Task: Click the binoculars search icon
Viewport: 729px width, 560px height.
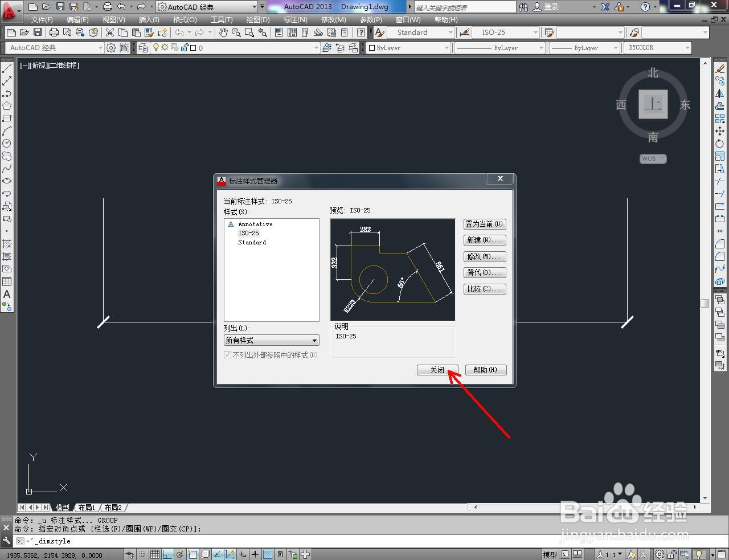Action: tap(523, 7)
